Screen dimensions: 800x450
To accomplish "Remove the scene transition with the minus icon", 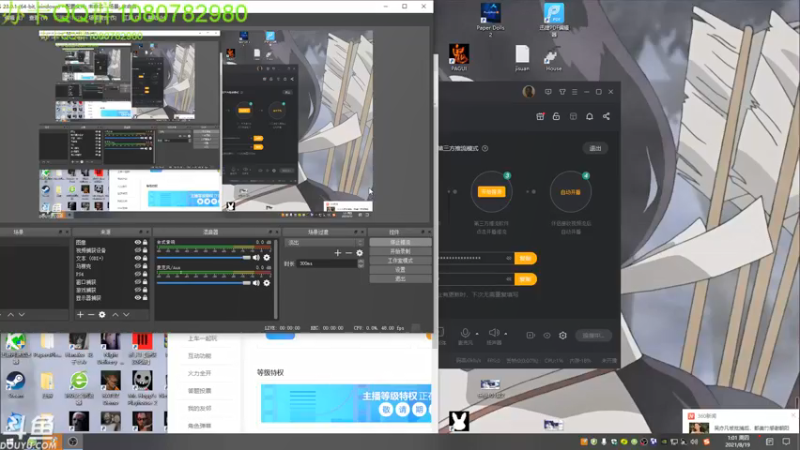I will 348,253.
